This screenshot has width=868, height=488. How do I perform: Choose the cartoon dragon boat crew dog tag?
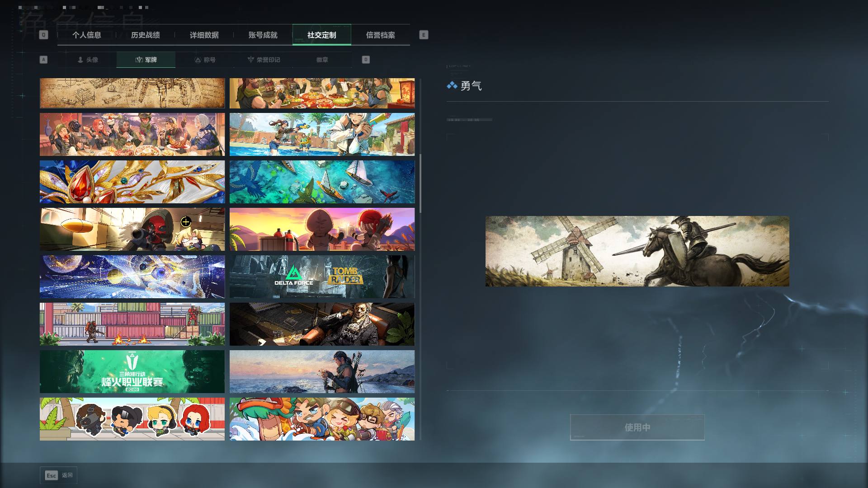pyautogui.click(x=322, y=419)
